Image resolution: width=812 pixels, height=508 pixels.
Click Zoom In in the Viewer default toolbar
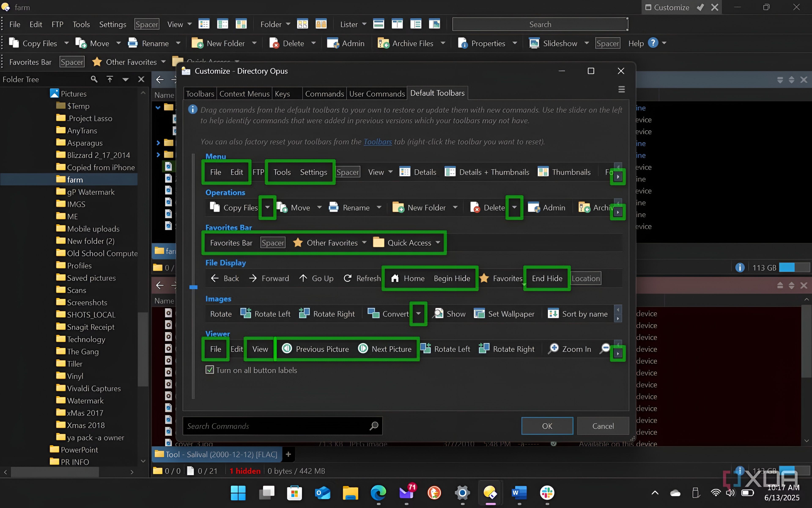pyautogui.click(x=570, y=349)
